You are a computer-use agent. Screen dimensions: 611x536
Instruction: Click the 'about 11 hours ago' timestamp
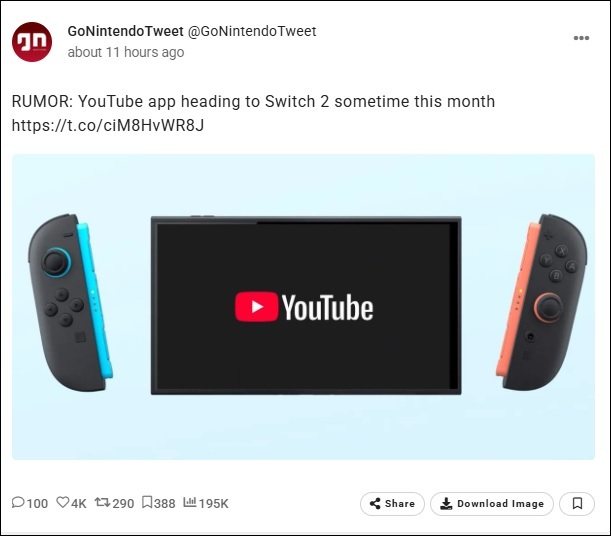[x=126, y=52]
